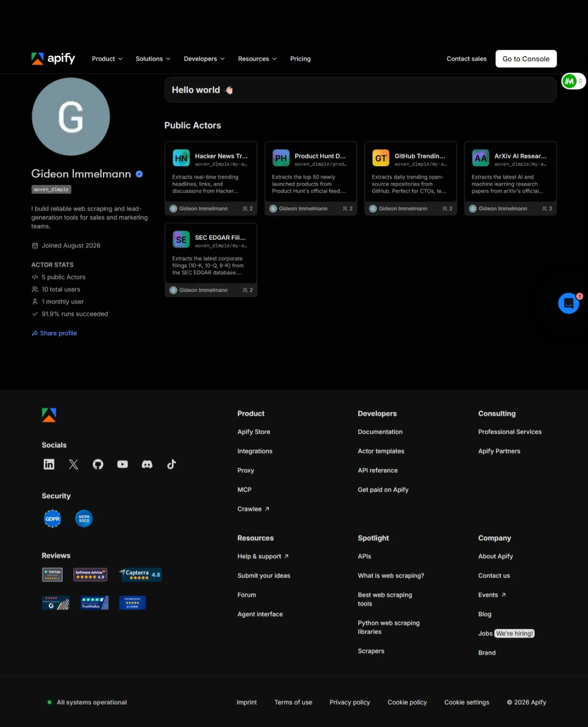Open Apify Store footer link
This screenshot has height=727, width=588.
[254, 432]
